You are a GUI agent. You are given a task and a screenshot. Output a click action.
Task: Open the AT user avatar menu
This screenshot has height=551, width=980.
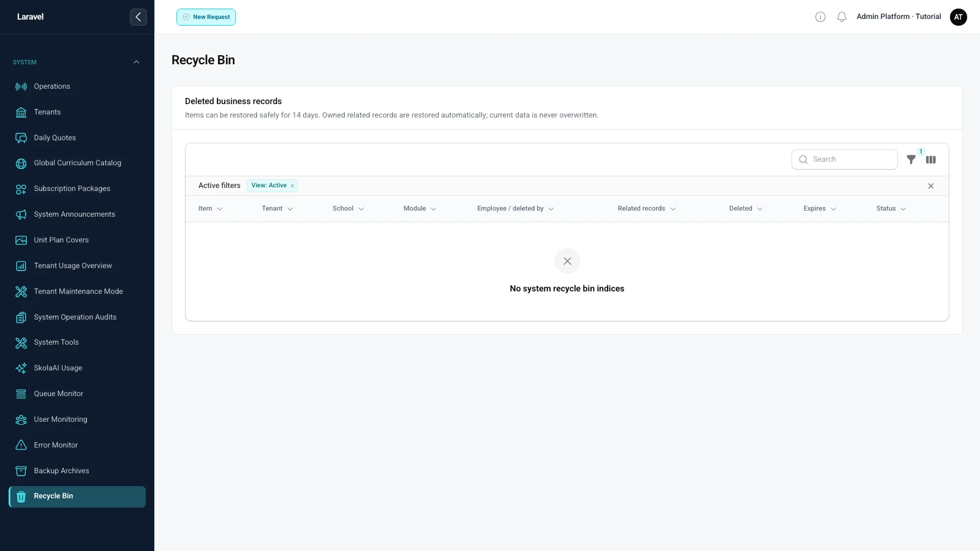[x=959, y=17]
